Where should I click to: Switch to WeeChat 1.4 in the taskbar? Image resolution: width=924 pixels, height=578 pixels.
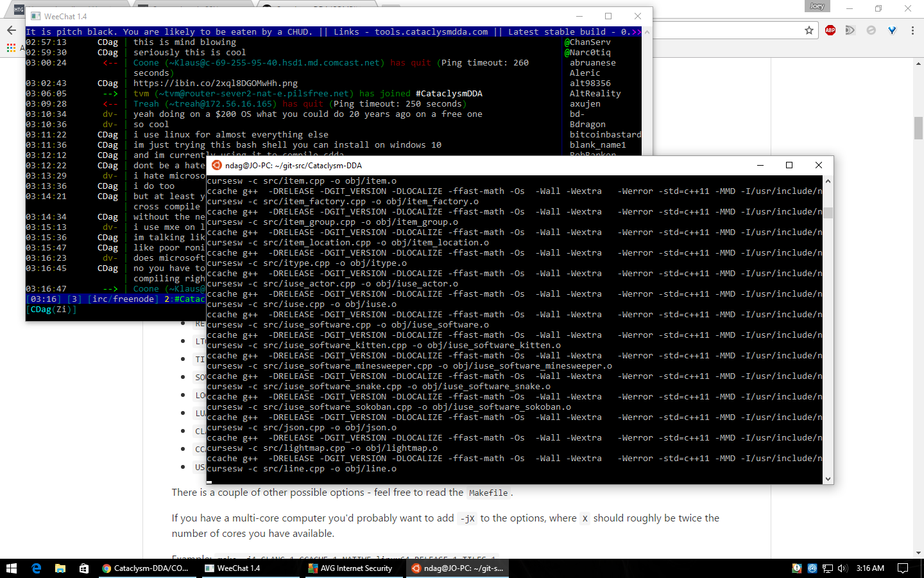tap(249, 568)
